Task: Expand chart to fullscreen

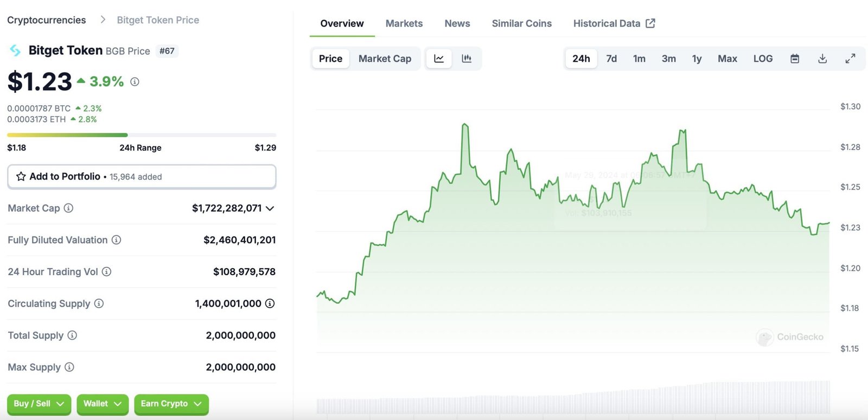Action: [851, 59]
